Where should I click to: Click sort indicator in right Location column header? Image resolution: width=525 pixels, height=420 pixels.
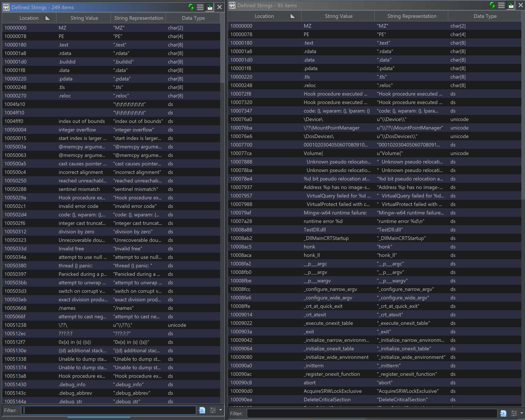tap(293, 16)
